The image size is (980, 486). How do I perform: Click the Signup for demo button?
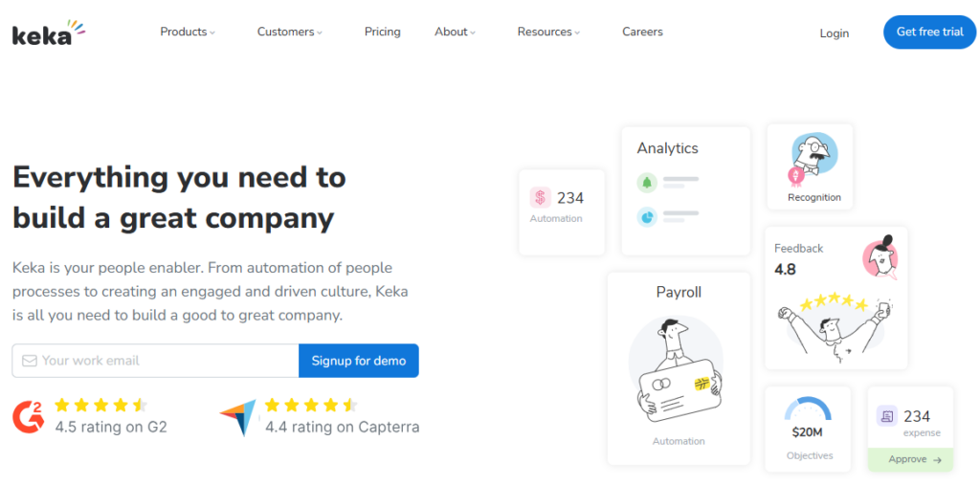(358, 361)
